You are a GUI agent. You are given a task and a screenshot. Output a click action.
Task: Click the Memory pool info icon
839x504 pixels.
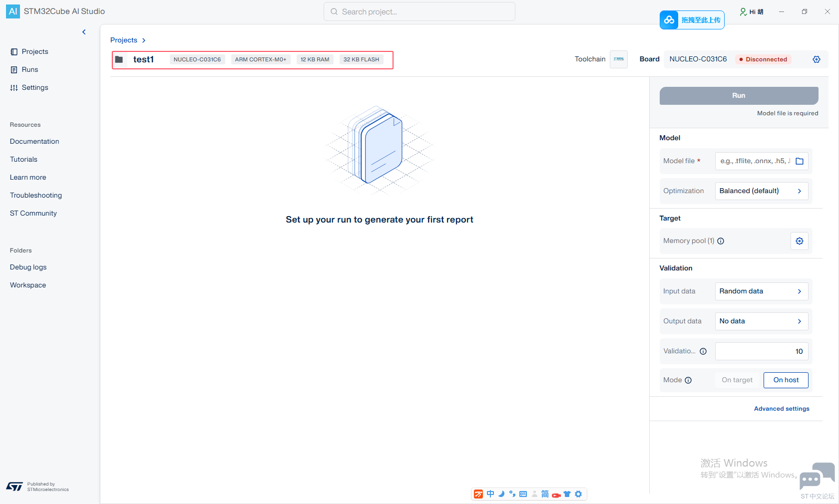[721, 241]
